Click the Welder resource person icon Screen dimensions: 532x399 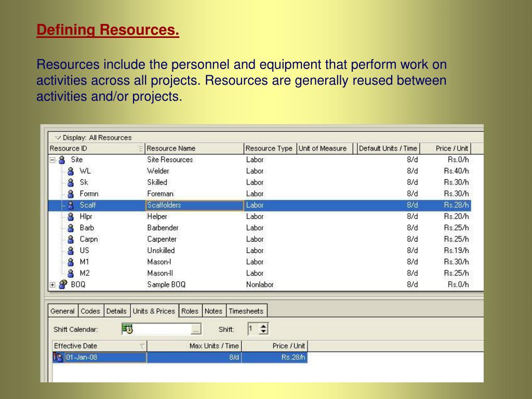(71, 171)
